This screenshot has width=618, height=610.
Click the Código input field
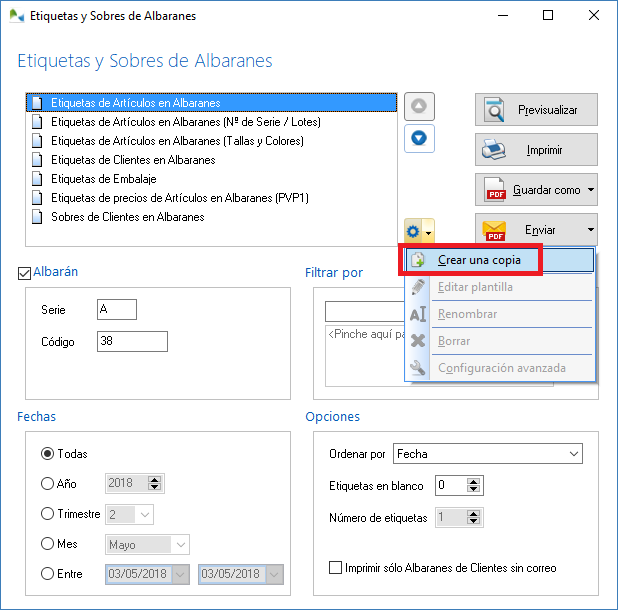[x=131, y=342]
